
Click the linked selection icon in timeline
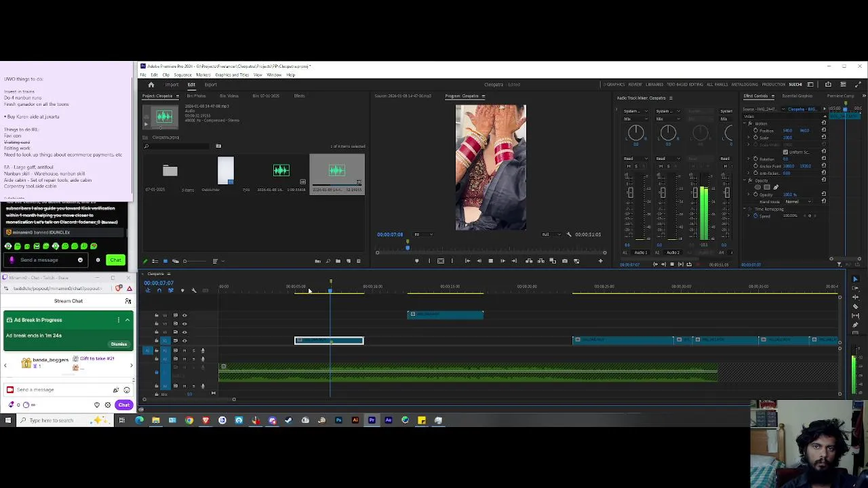point(171,290)
